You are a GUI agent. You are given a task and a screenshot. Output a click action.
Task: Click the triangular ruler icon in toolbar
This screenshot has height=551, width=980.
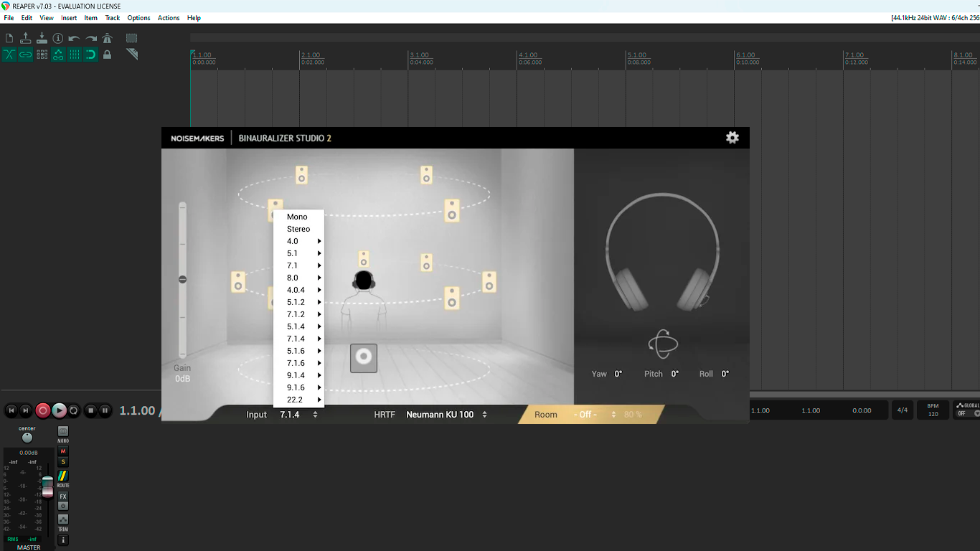click(x=132, y=54)
